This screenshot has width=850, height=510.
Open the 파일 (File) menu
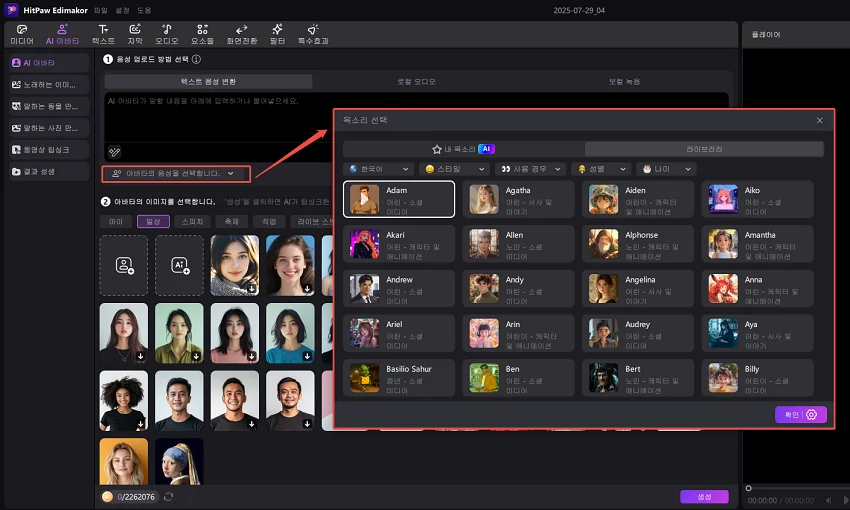[x=100, y=10]
